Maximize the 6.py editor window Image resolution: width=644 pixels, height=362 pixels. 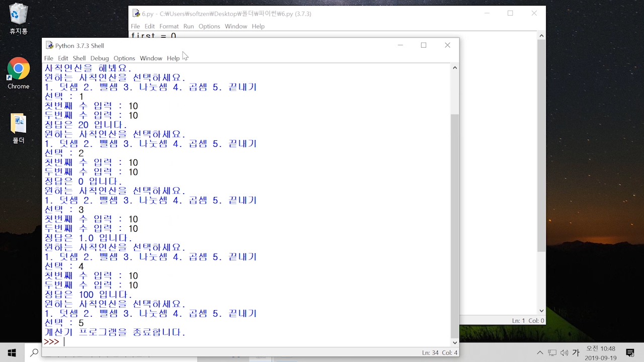510,13
